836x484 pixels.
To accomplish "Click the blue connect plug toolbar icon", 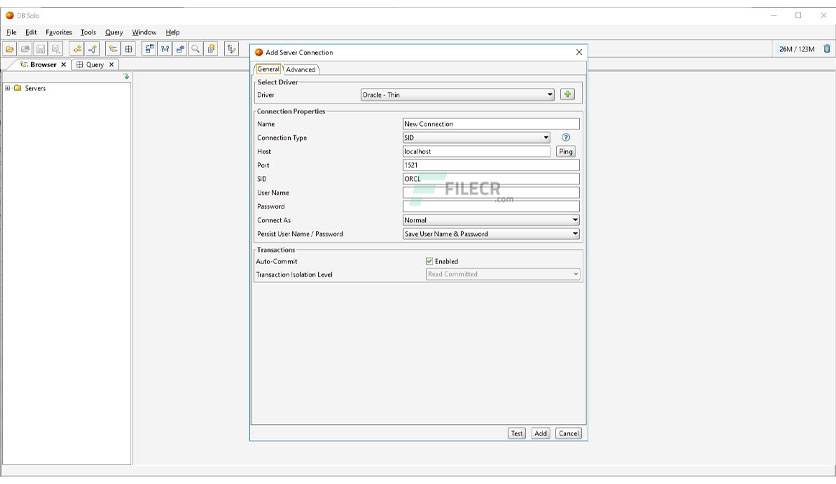I will pyautogui.click(x=92, y=49).
